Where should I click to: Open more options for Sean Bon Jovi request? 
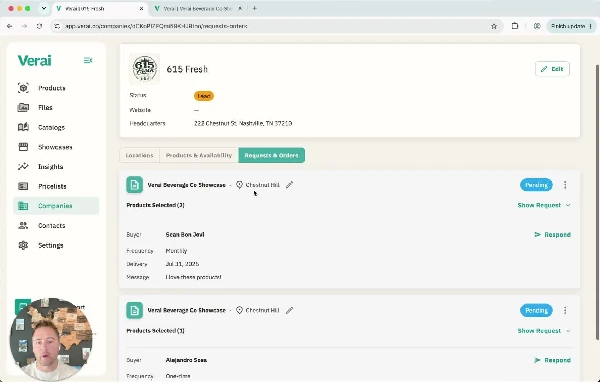click(x=565, y=185)
